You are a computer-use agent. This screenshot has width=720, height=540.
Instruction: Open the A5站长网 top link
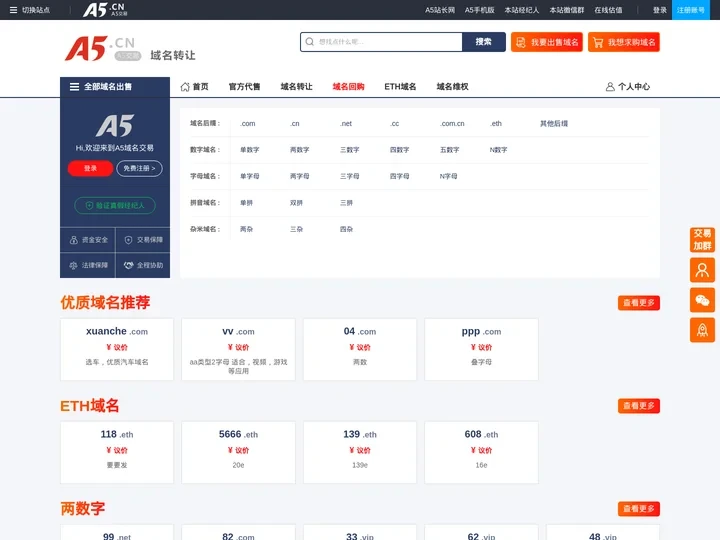coord(439,10)
